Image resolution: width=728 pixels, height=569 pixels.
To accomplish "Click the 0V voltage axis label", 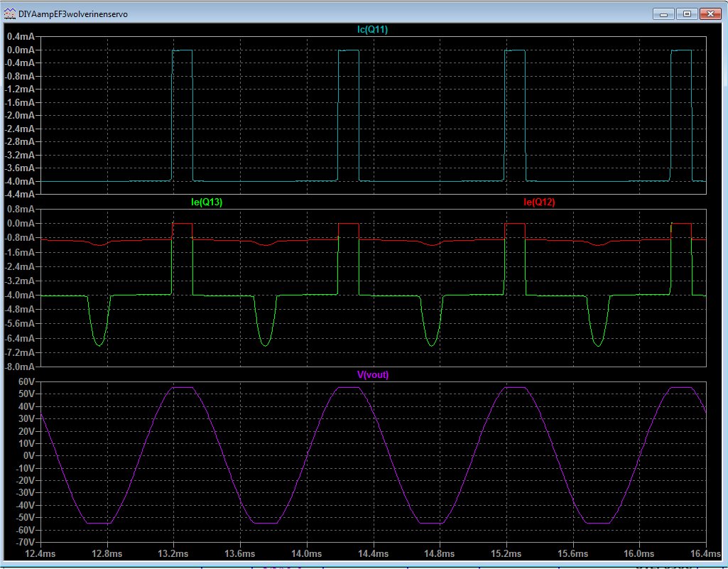I will pyautogui.click(x=29, y=456).
